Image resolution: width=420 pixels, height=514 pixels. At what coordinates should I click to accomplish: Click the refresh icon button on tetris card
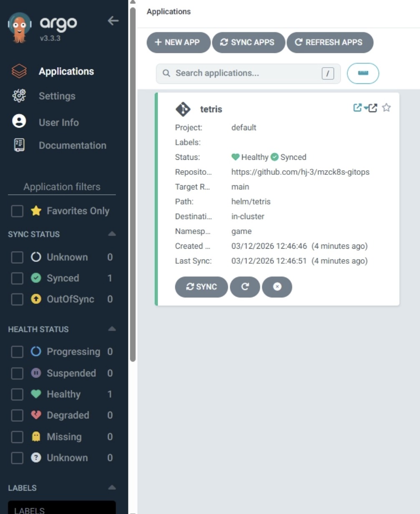click(245, 287)
